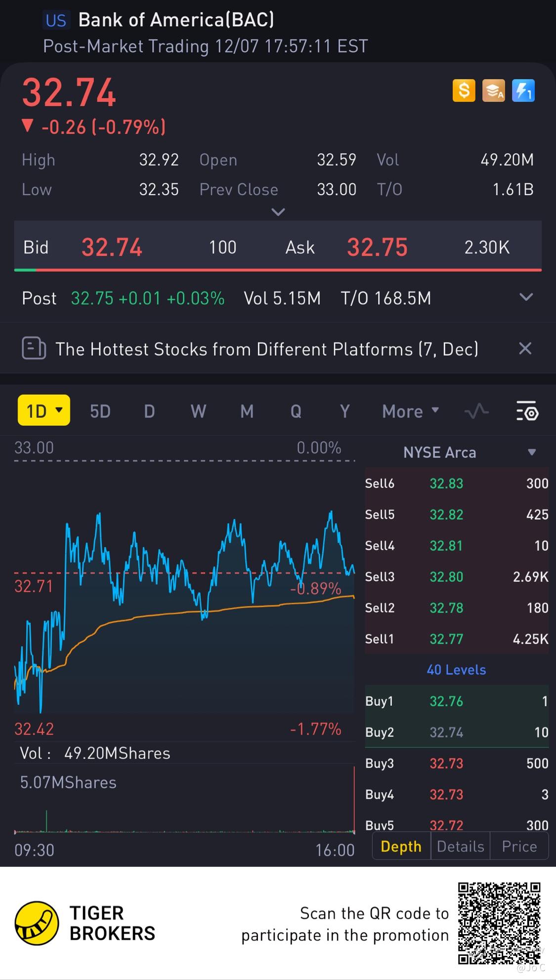Tap the Open 32.59 value

pyautogui.click(x=337, y=160)
